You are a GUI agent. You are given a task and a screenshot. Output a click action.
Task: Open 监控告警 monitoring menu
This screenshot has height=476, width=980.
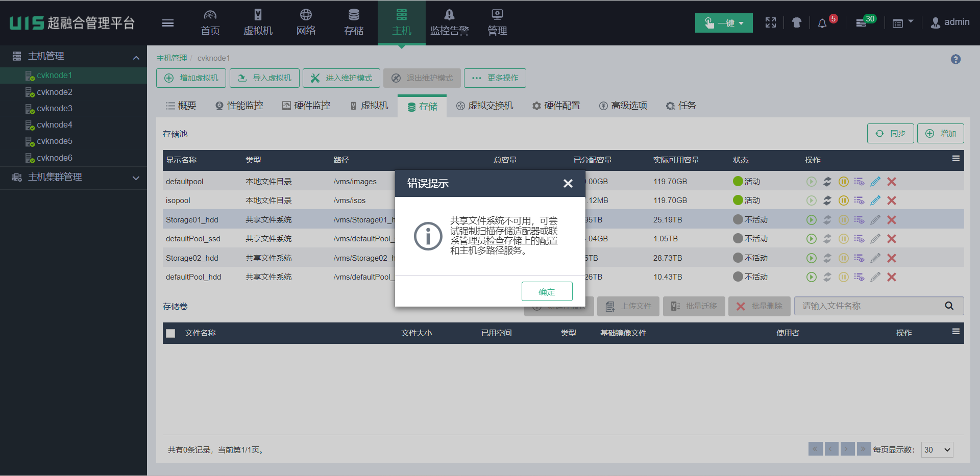pos(449,23)
